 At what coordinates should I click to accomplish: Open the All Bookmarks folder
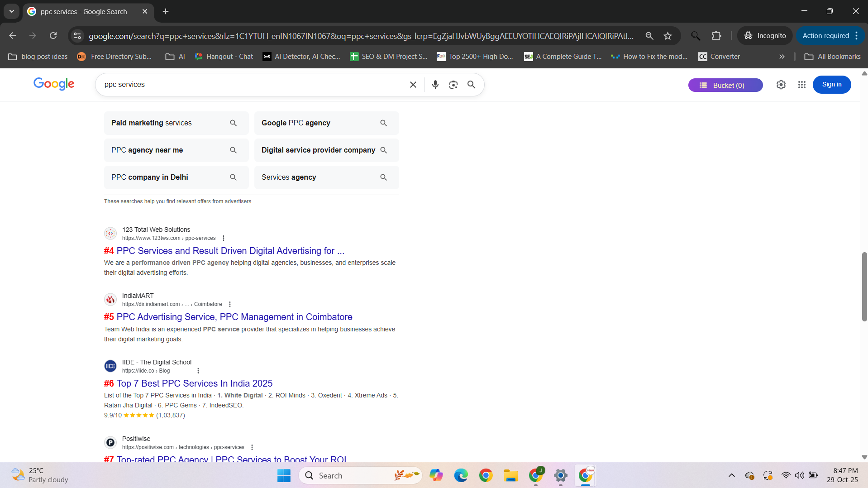(x=833, y=57)
